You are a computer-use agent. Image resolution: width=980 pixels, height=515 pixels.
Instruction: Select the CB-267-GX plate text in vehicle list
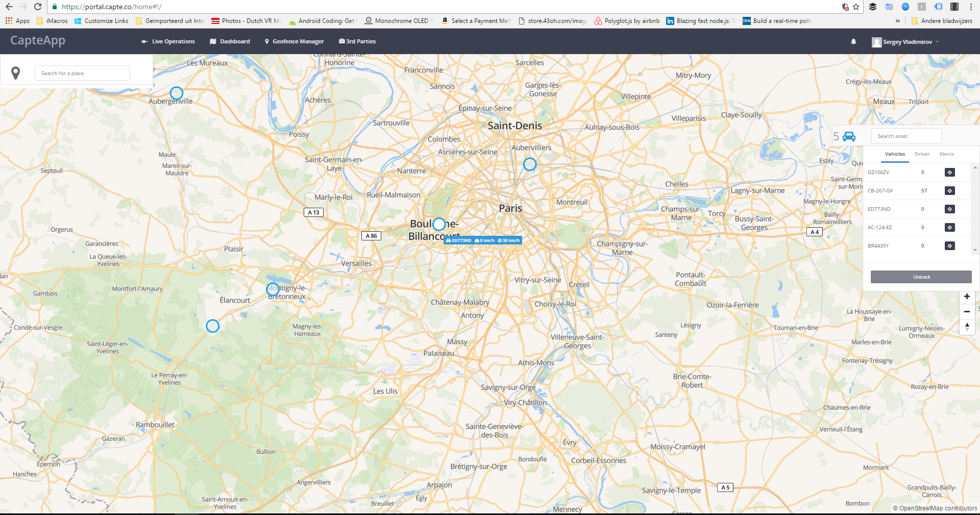pos(880,191)
